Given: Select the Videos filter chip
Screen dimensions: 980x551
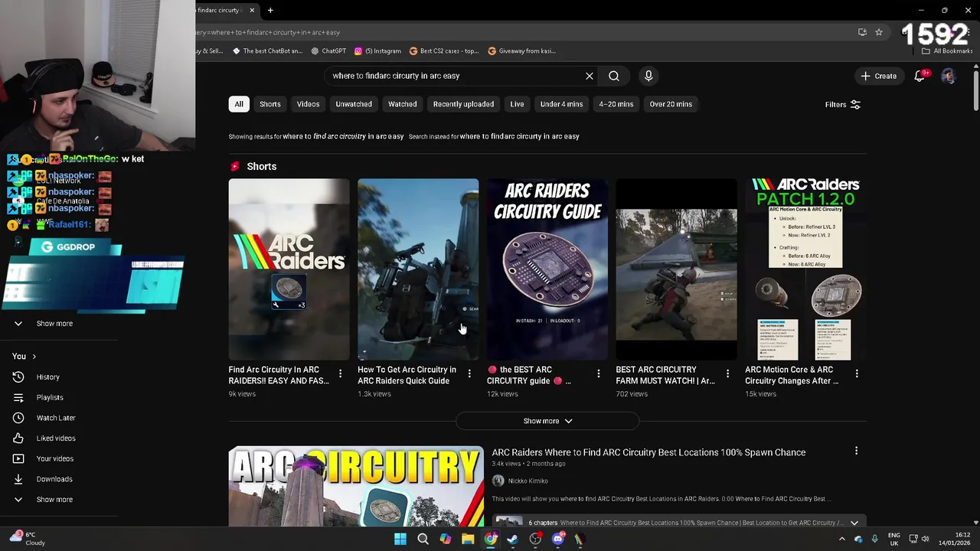Looking at the screenshot, I should [x=309, y=104].
